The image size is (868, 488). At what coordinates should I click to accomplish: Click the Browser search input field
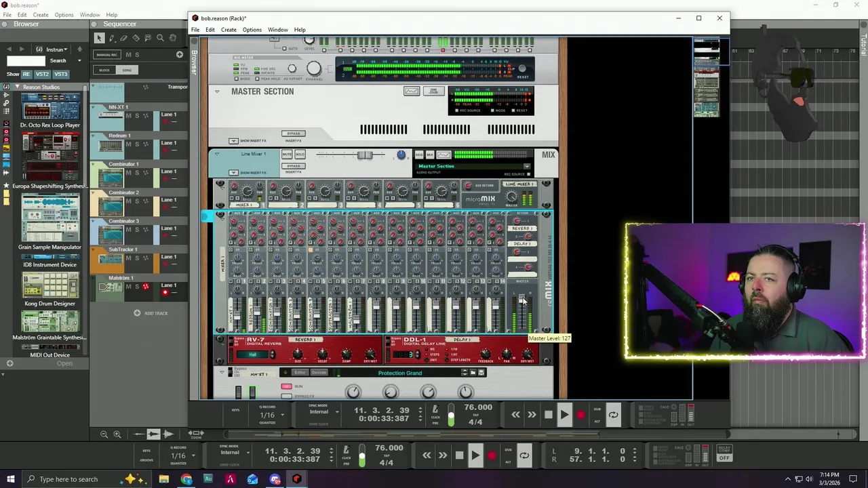pos(26,60)
